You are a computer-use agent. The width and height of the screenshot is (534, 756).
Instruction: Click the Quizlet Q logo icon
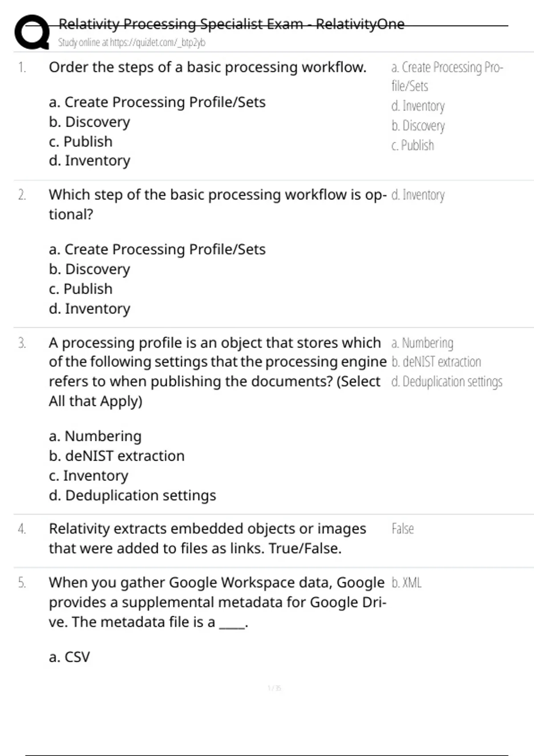pyautogui.click(x=32, y=31)
